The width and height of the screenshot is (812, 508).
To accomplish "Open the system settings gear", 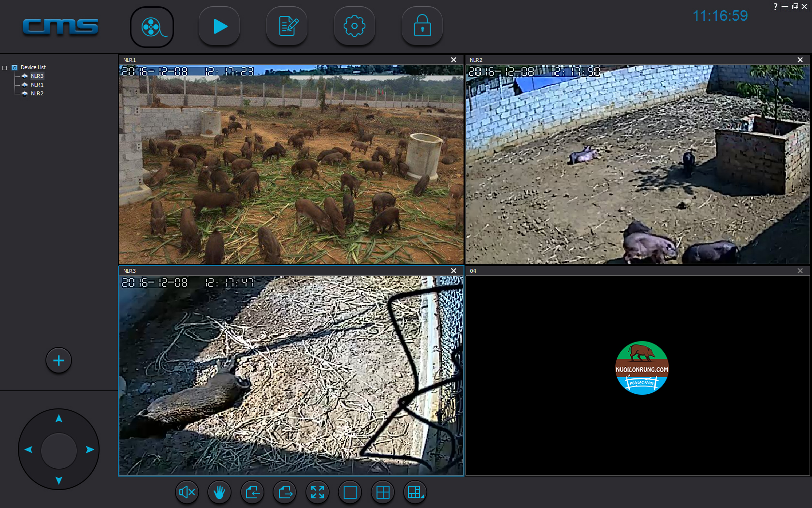I will [354, 27].
